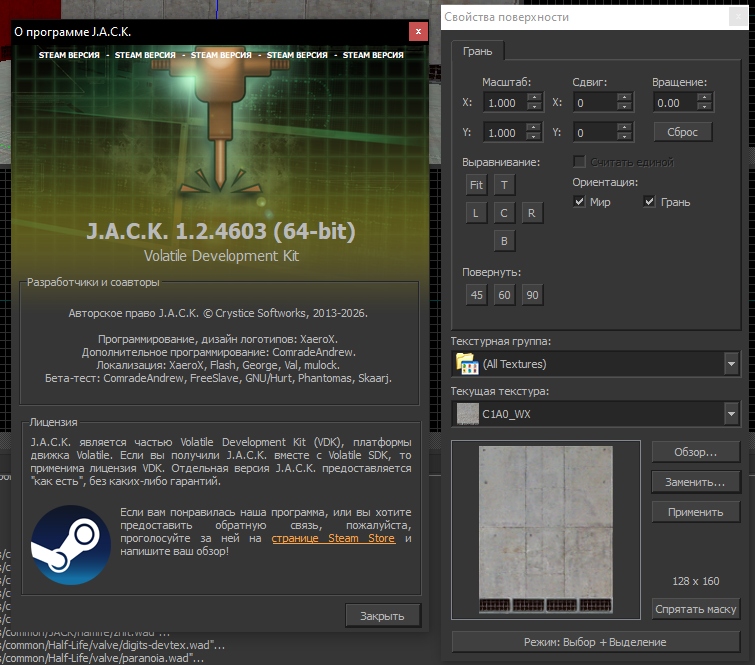The height and width of the screenshot is (665, 755).
Task: Click the digits-devtex.wad log line
Action: 113,645
